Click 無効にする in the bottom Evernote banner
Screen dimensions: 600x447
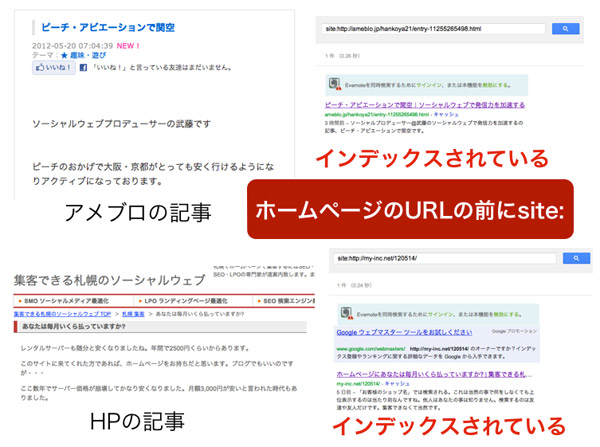(506, 315)
